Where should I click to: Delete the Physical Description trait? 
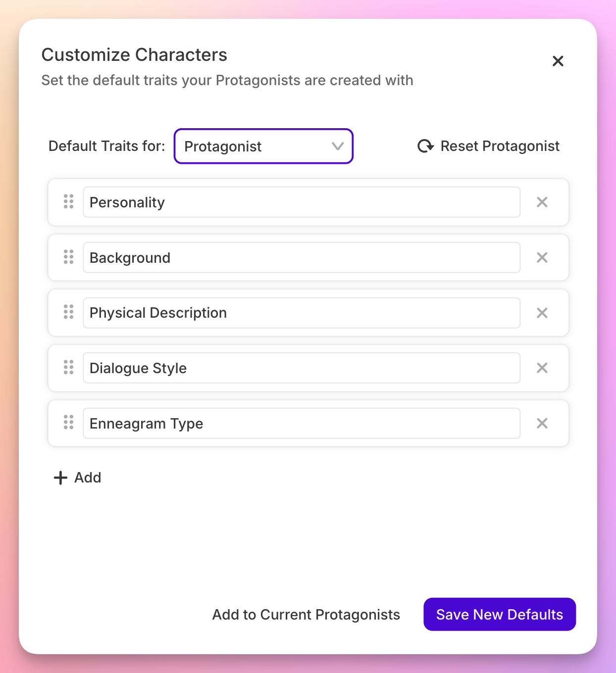click(542, 313)
